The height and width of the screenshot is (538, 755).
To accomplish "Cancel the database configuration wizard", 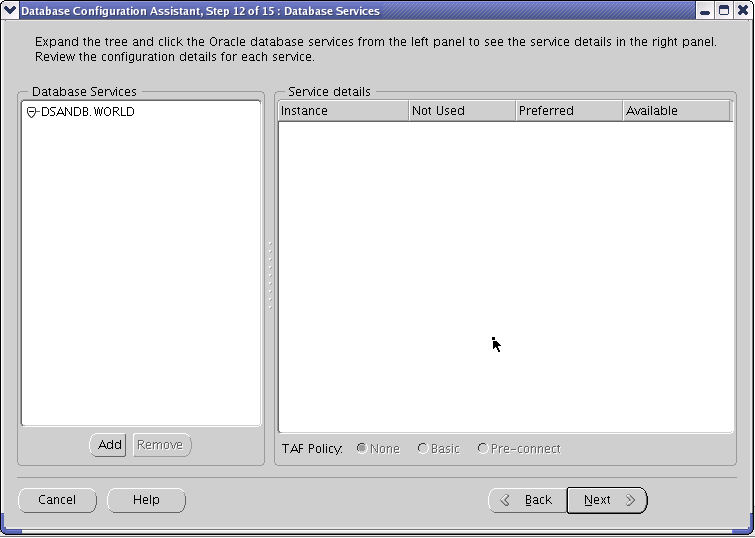I will point(57,500).
